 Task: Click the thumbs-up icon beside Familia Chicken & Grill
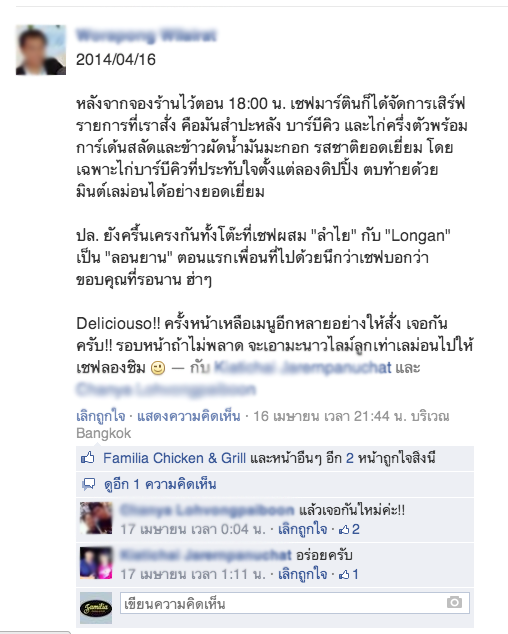[x=88, y=458]
